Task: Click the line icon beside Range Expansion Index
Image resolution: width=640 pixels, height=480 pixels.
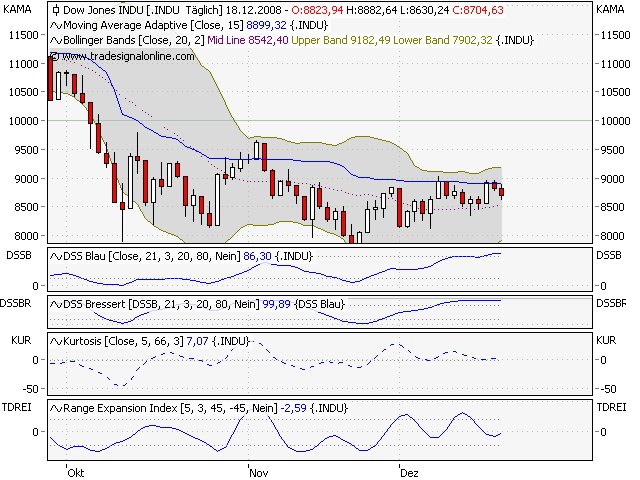Action: (56, 408)
